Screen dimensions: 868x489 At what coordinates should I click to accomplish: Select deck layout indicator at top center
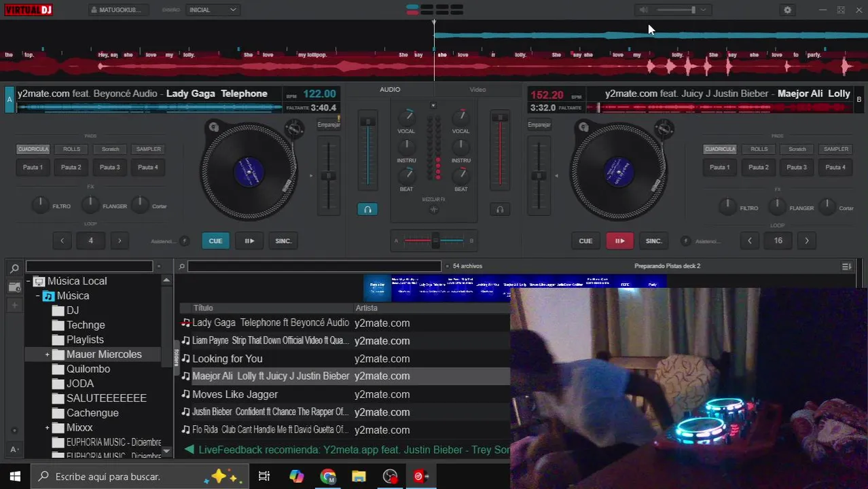(x=434, y=10)
